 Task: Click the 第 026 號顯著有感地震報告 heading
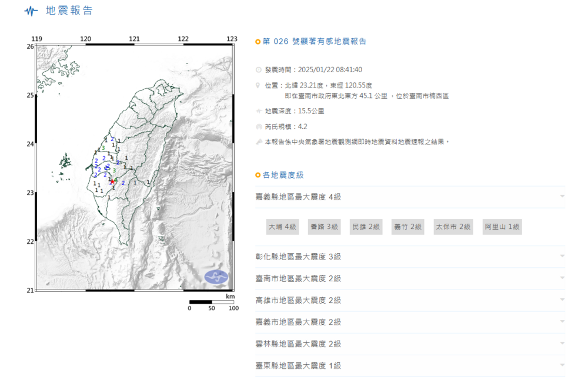[315, 42]
